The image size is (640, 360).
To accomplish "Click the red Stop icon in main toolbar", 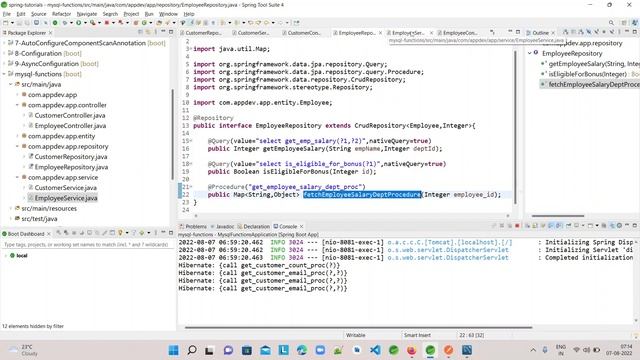I will pos(107,23).
